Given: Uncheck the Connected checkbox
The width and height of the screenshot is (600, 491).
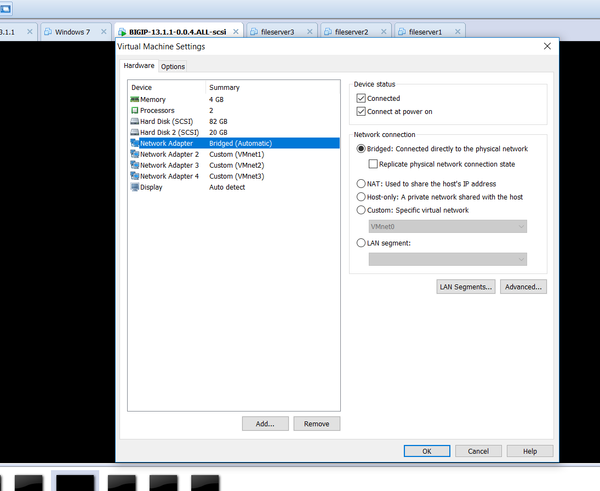Looking at the screenshot, I should point(361,98).
